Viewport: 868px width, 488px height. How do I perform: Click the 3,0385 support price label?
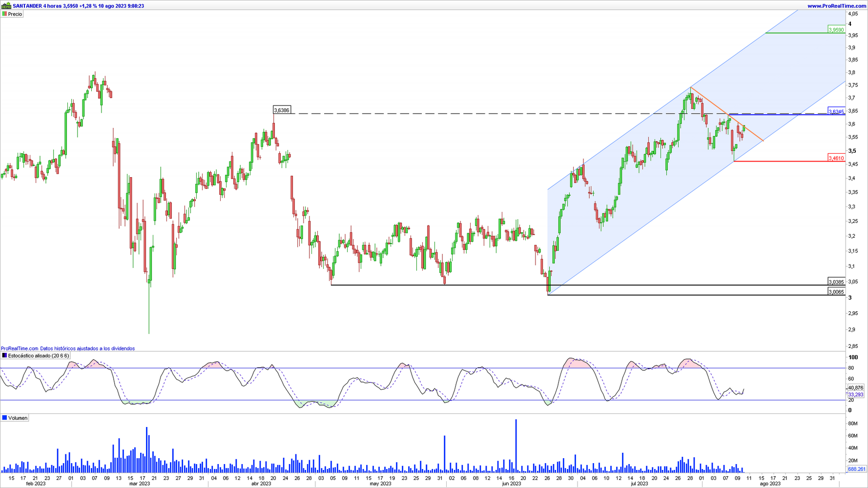coord(836,282)
